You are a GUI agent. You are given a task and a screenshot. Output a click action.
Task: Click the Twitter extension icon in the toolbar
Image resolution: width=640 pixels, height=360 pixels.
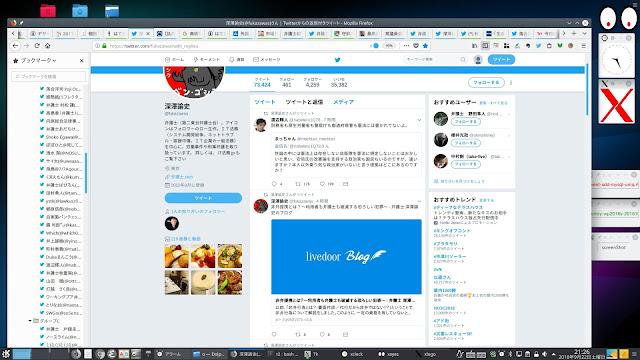click(x=538, y=46)
